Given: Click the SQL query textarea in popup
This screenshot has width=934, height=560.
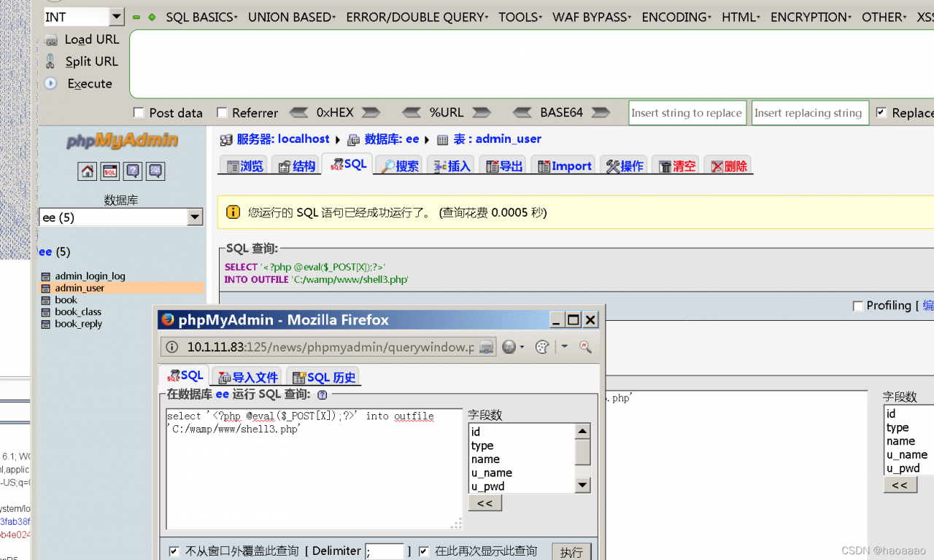Looking at the screenshot, I should [314, 469].
